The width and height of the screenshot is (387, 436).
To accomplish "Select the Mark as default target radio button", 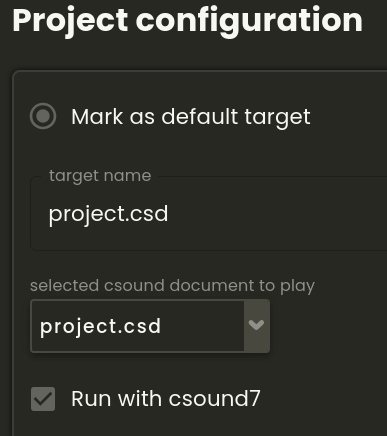I will coord(43,116).
